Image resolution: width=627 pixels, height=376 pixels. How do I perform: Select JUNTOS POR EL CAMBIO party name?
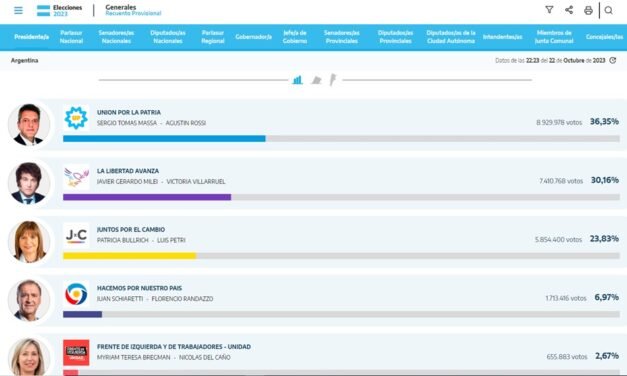pos(131,230)
